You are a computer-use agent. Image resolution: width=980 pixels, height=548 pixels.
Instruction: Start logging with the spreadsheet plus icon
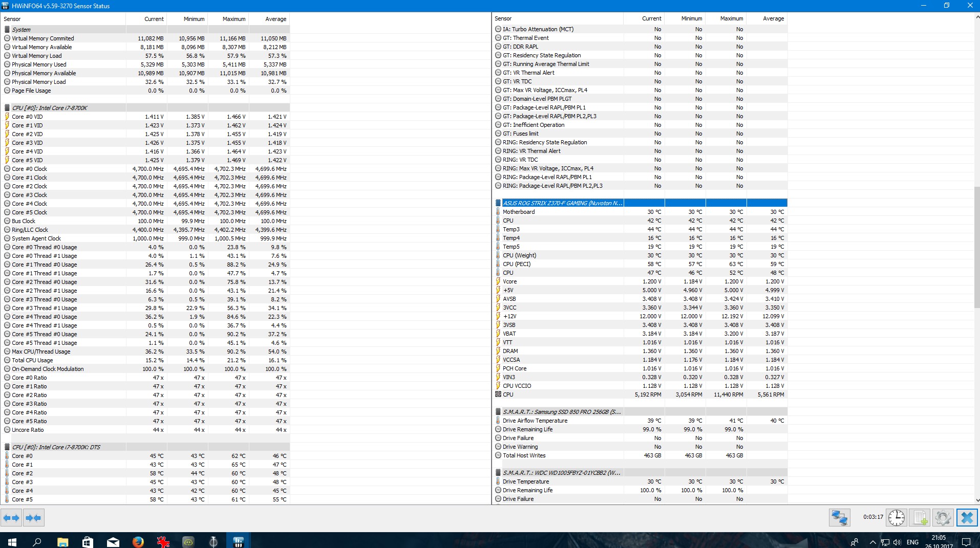920,518
